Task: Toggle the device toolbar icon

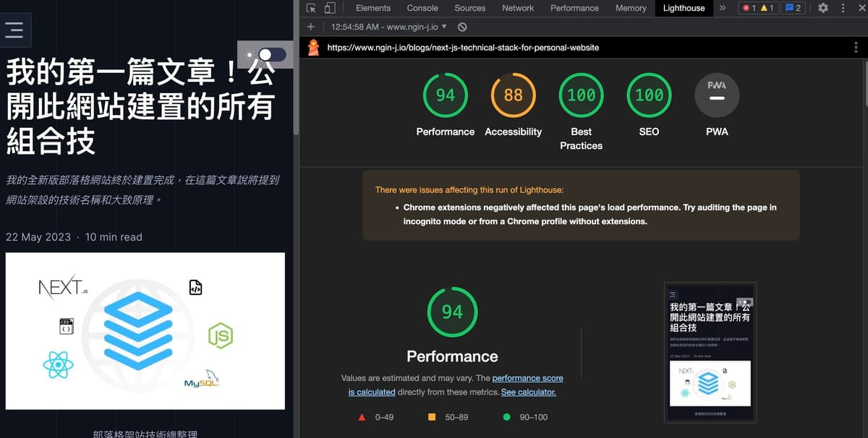Action: tap(330, 8)
